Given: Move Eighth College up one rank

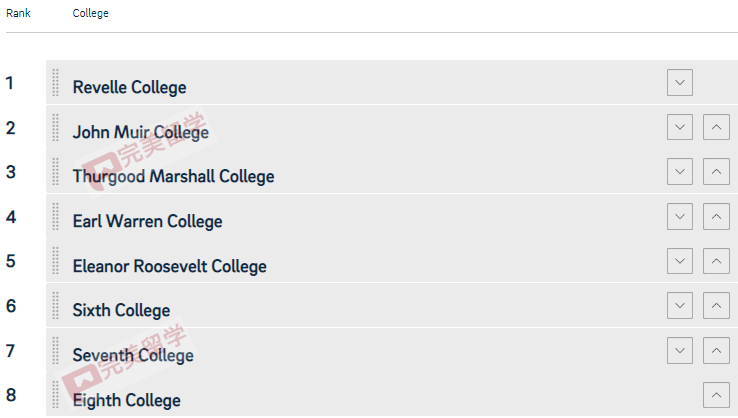Looking at the screenshot, I should [x=716, y=395].
